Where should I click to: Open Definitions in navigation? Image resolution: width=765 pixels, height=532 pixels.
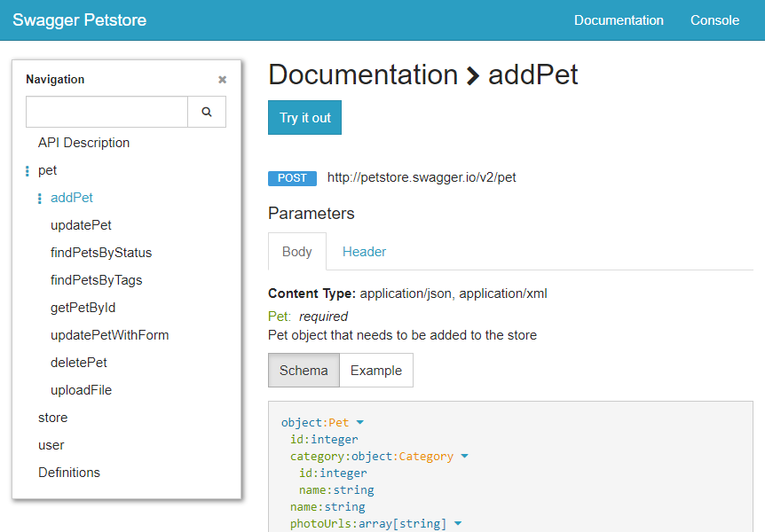(x=69, y=473)
